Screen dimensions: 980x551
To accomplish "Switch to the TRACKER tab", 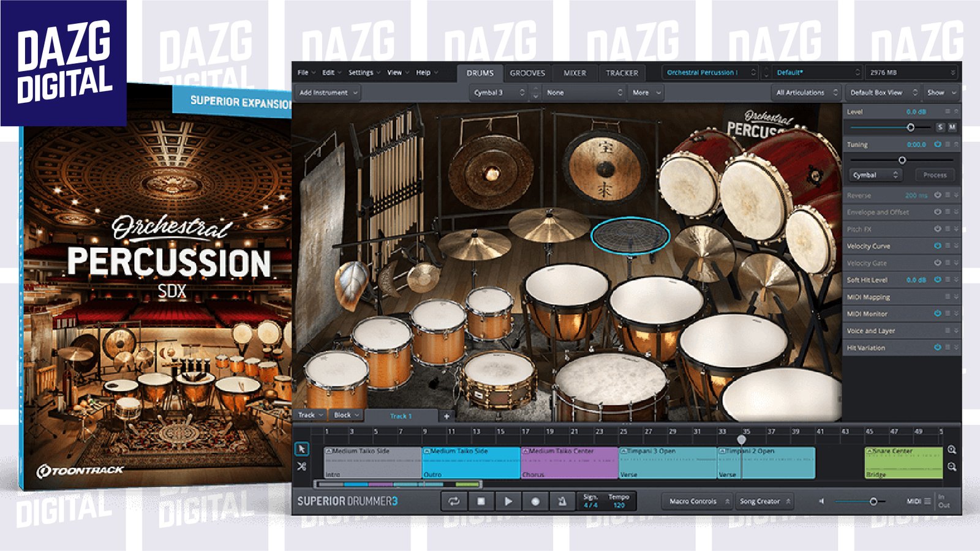I will pos(622,73).
